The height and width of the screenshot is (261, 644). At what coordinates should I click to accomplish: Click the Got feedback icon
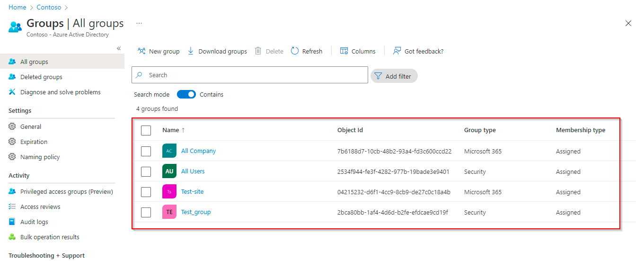(x=397, y=51)
